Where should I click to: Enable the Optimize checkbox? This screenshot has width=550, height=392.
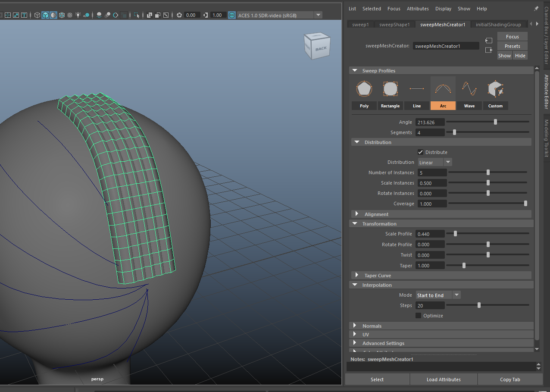pyautogui.click(x=418, y=316)
